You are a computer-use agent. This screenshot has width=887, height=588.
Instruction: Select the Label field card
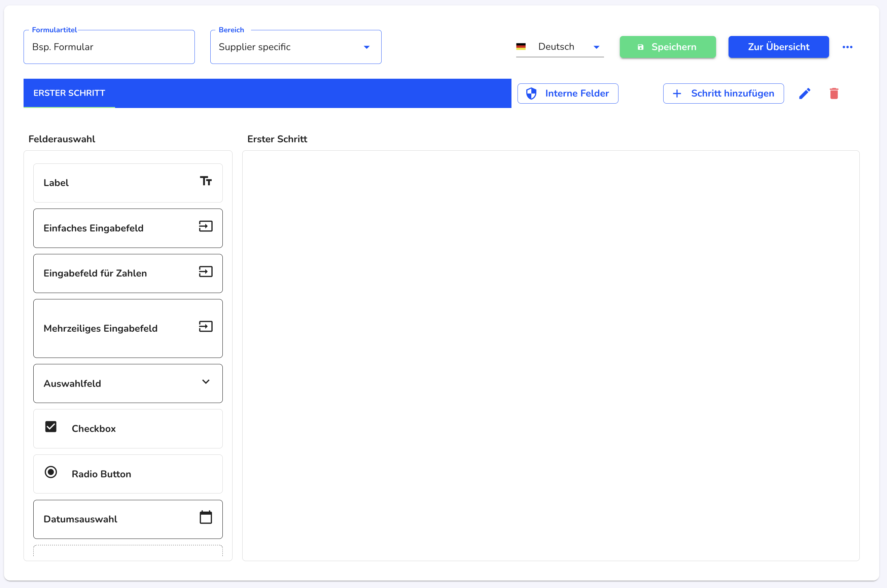click(x=128, y=183)
